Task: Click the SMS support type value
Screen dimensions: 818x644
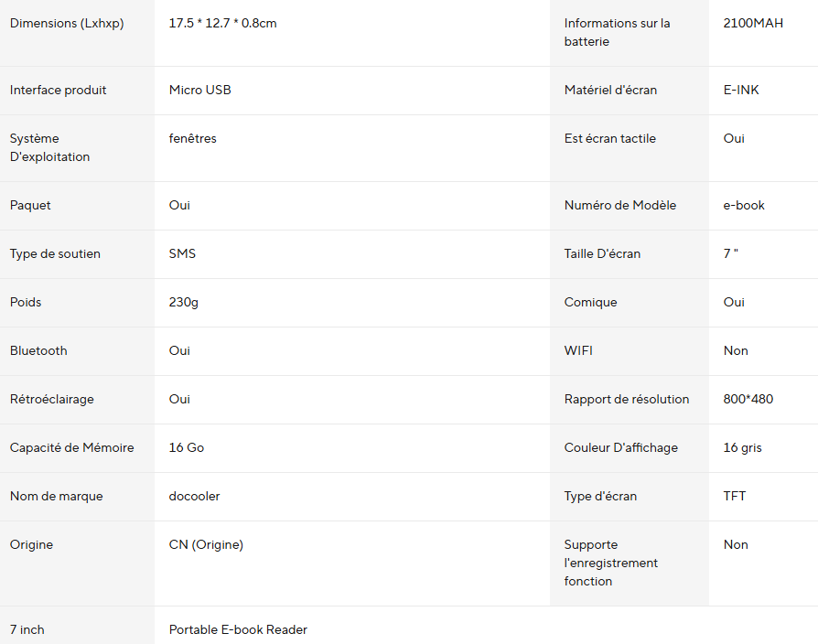Action: point(182,254)
